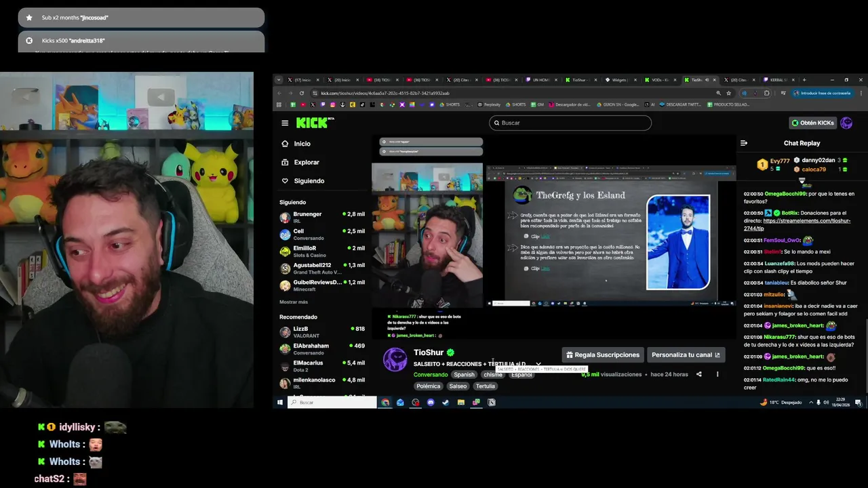Click the Windows taskbar search box
Viewport: 868px width, 488px height.
(332, 403)
